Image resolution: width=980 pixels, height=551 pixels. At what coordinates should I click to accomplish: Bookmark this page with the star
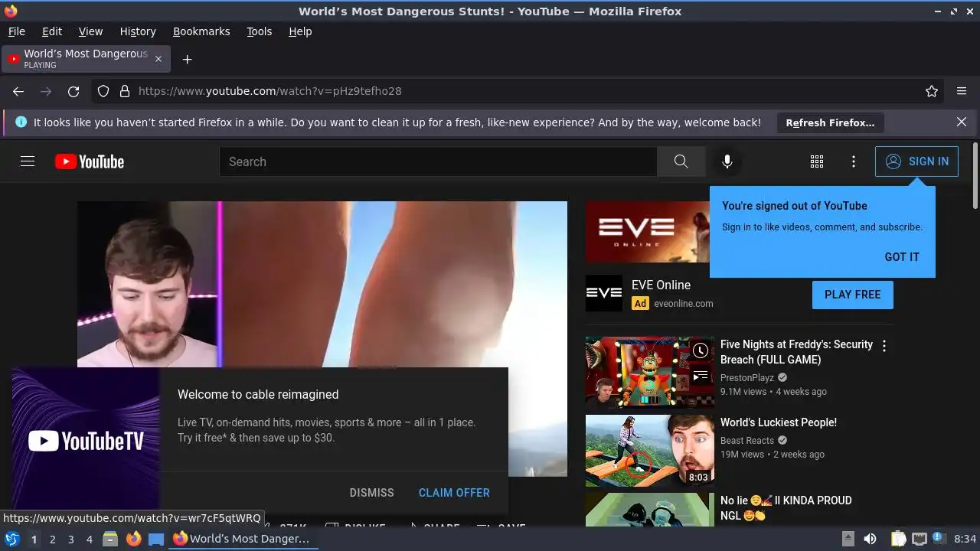point(932,91)
